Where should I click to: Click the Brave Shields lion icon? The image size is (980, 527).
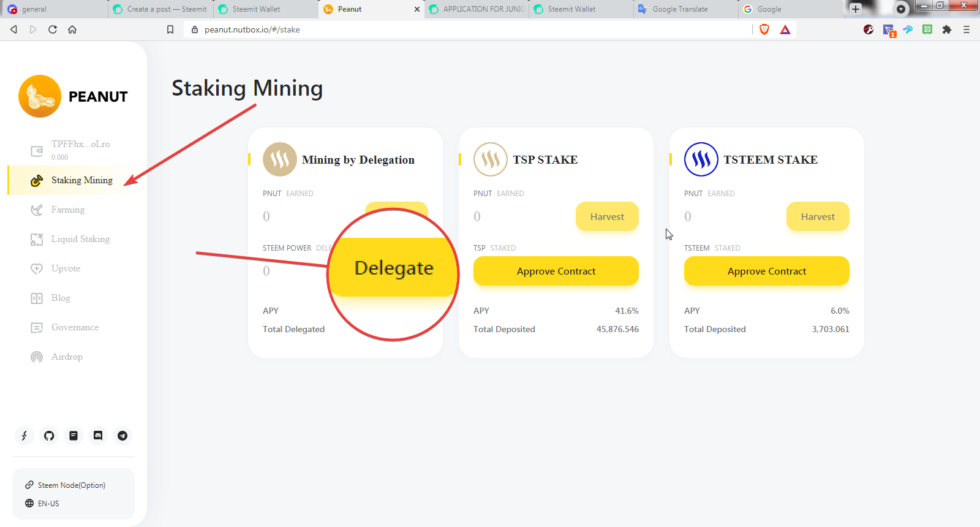pyautogui.click(x=764, y=29)
